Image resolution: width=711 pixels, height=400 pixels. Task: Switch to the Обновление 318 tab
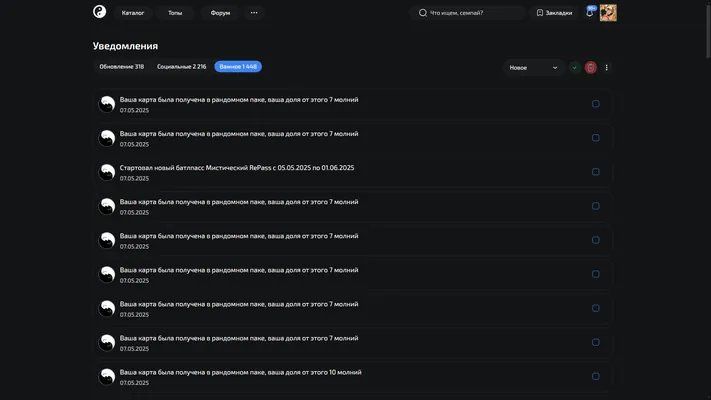click(122, 67)
